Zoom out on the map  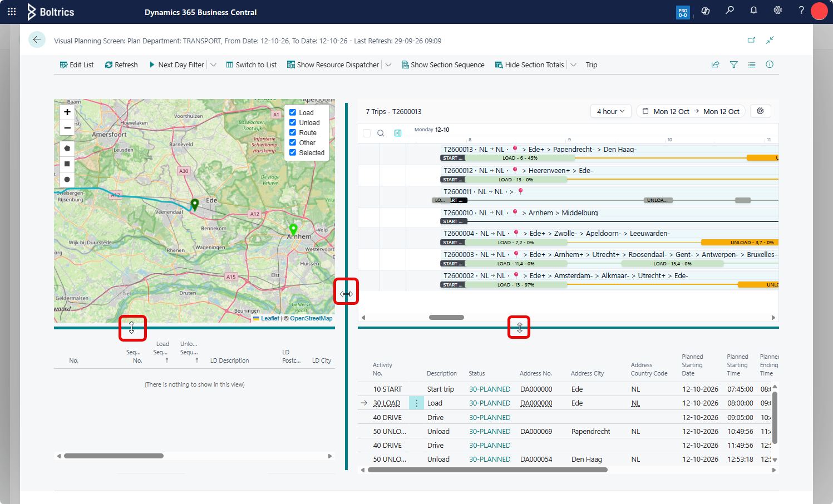67,127
